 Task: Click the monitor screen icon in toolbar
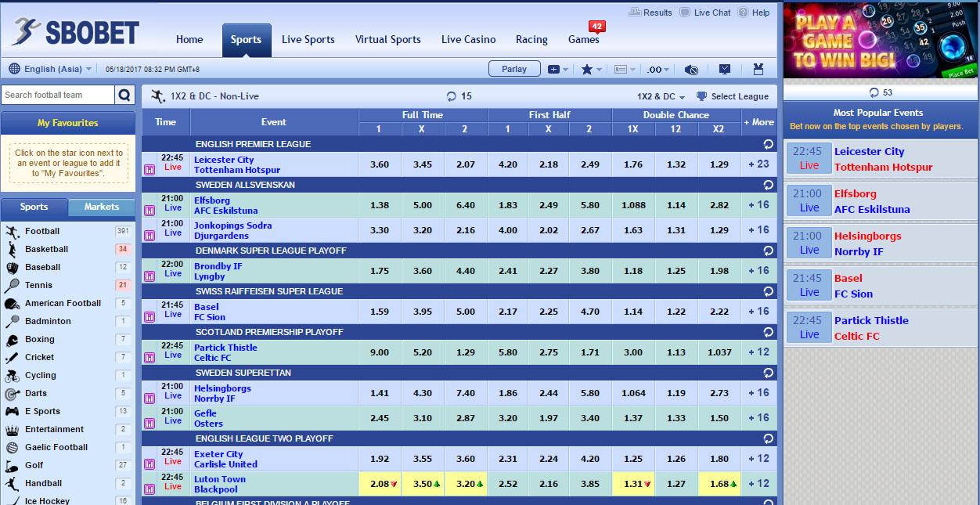tap(725, 69)
